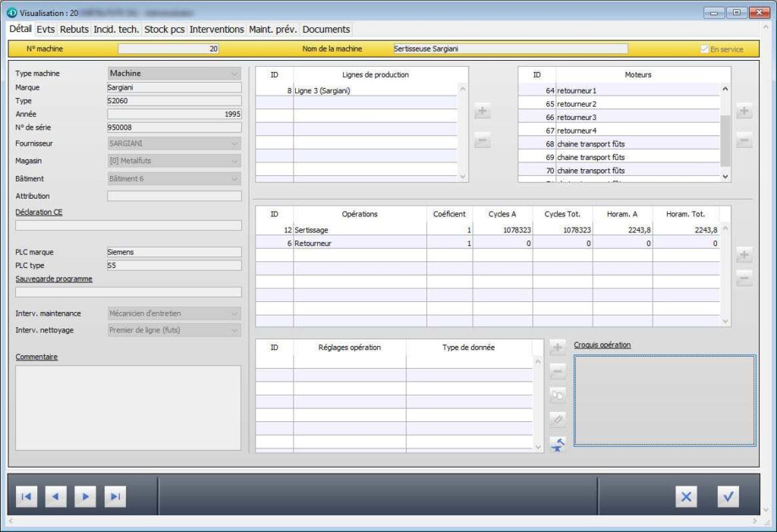The image size is (777, 532).
Task: Click the Commentaire link
Action: [x=36, y=357]
